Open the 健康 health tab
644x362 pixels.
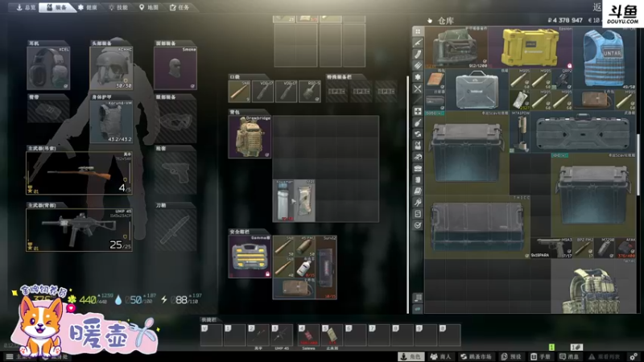tap(88, 7)
